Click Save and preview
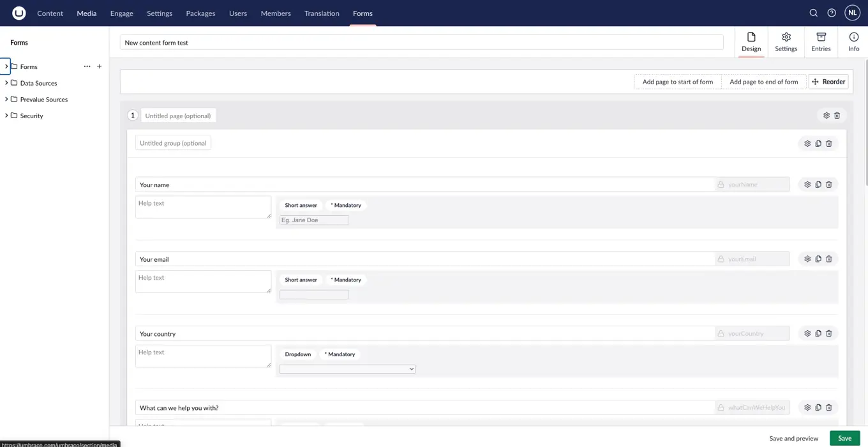868x447 pixels. [x=793, y=438]
